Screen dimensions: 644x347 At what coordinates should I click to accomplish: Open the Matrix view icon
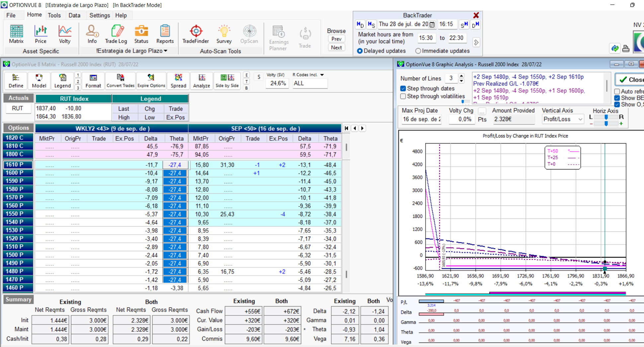click(16, 34)
